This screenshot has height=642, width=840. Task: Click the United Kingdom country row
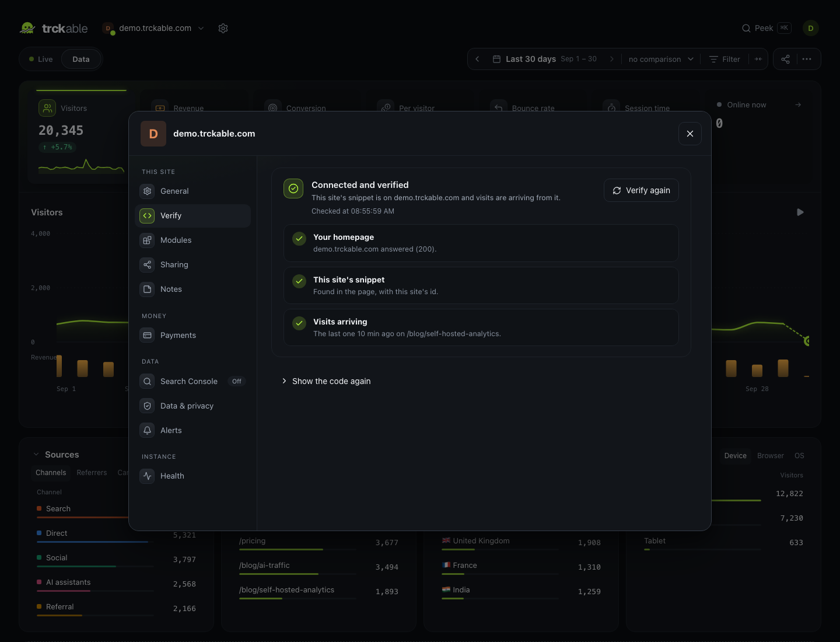pos(521,543)
